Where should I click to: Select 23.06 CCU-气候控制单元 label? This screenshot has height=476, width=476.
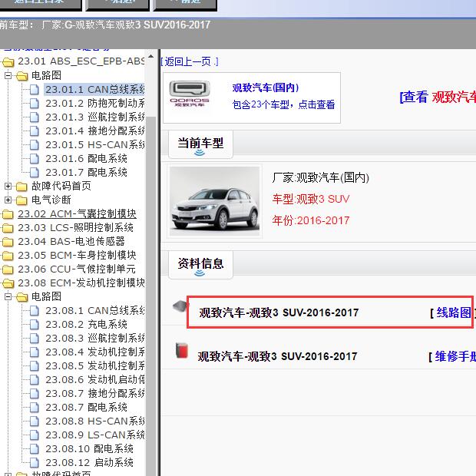[x=77, y=269]
